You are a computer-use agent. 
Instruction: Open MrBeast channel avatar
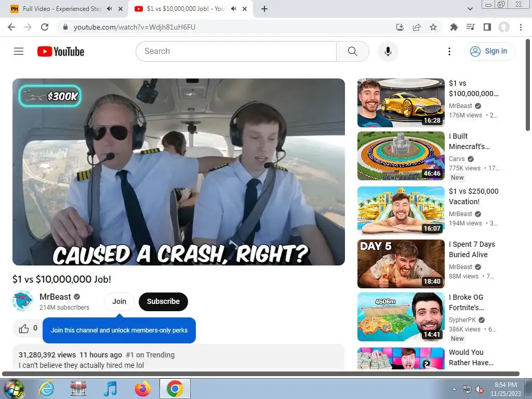[23, 301]
